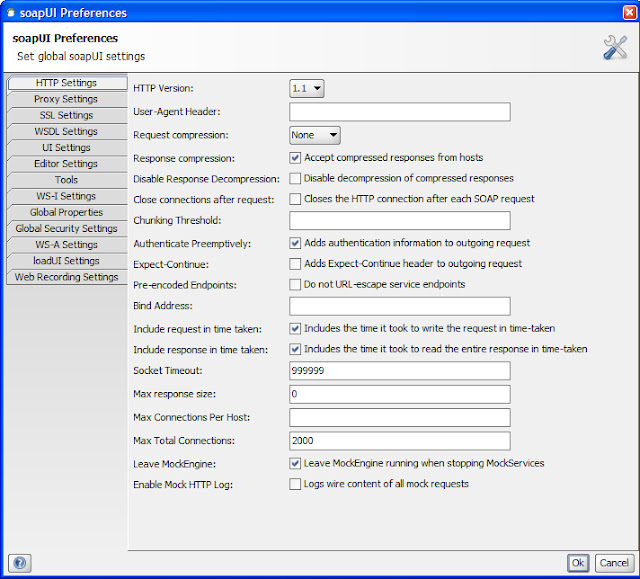Open the WS-I Settings tab
This screenshot has height=579, width=640.
[67, 196]
